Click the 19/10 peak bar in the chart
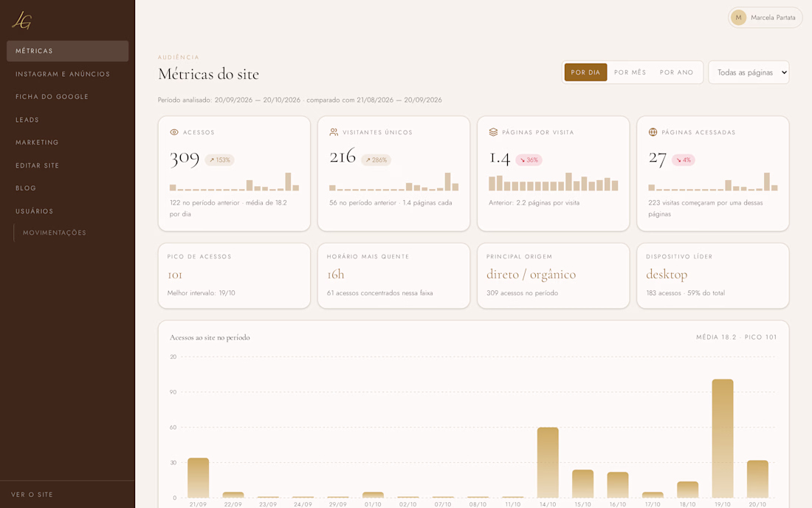 coord(723,439)
